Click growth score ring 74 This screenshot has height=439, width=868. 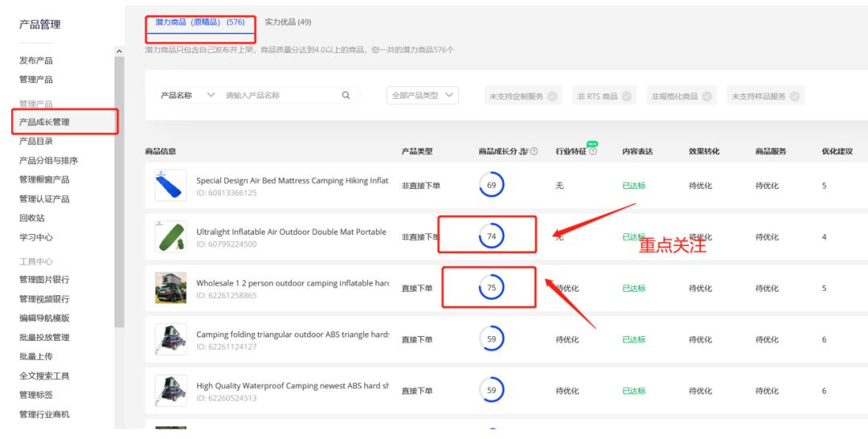[492, 236]
